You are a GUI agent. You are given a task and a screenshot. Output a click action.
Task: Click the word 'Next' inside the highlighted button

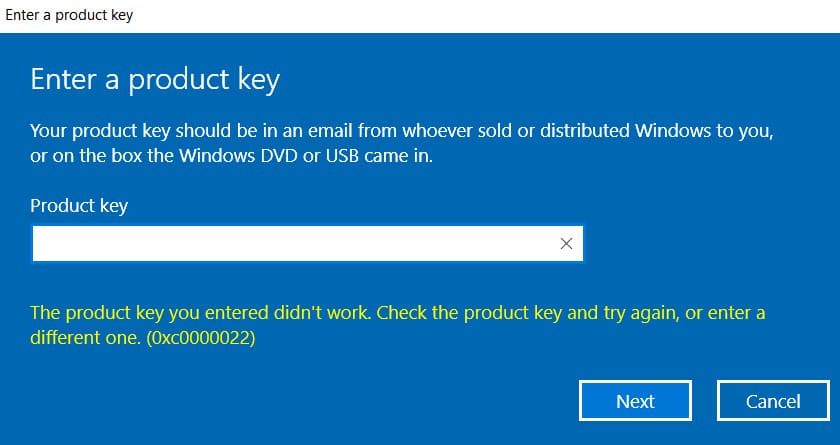click(x=635, y=401)
